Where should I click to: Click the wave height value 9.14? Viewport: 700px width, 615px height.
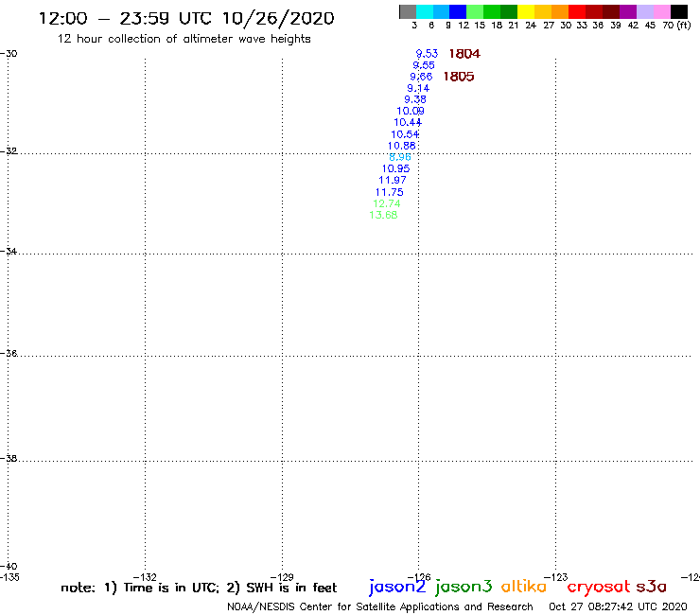[x=418, y=88]
